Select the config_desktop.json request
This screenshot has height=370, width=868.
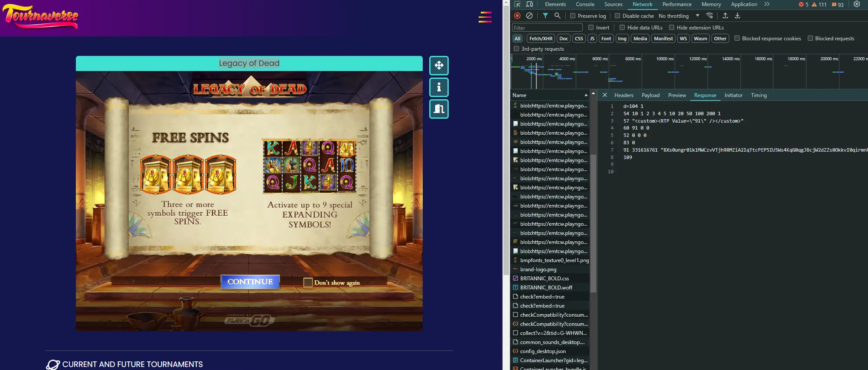pos(543,351)
